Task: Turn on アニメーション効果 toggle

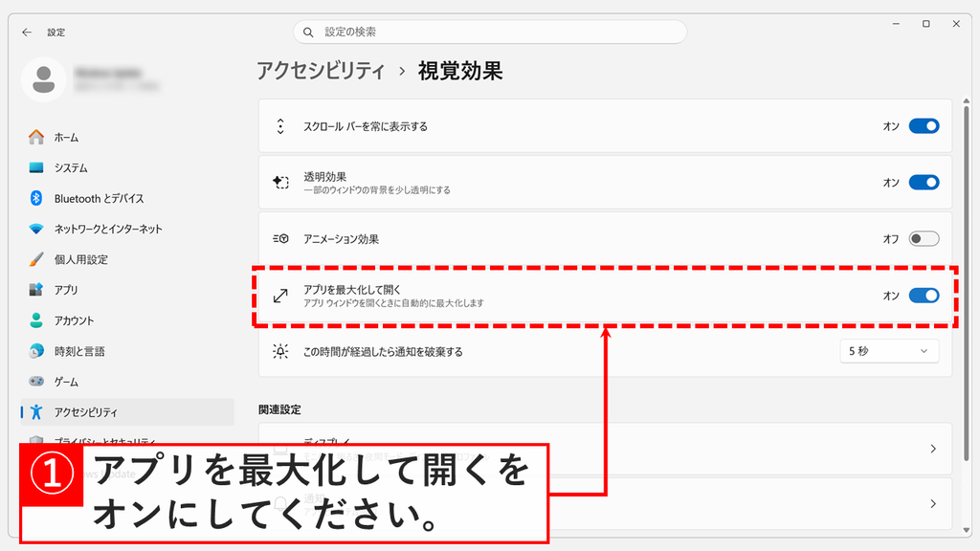Action: tap(924, 238)
